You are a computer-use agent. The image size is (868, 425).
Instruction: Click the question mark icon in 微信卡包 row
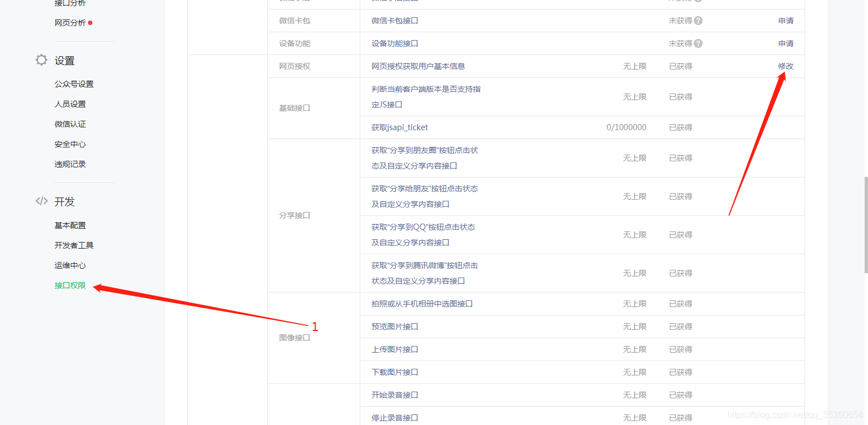698,21
